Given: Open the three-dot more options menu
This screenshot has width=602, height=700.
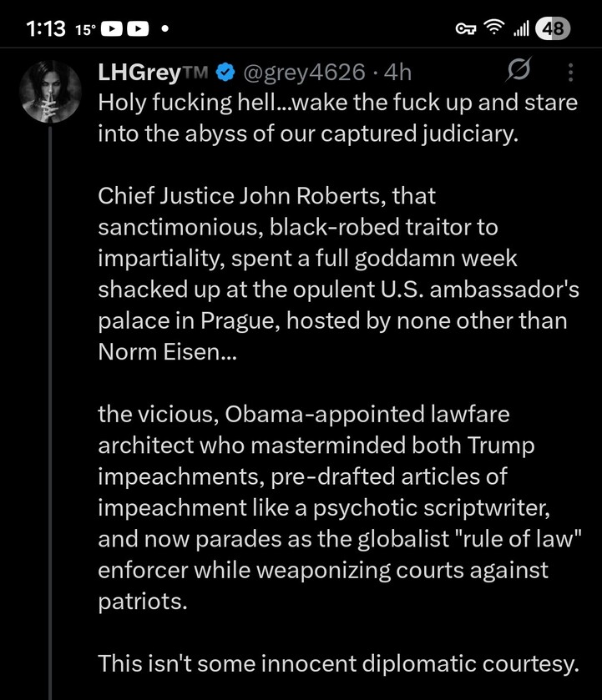Looking at the screenshot, I should [x=571, y=73].
